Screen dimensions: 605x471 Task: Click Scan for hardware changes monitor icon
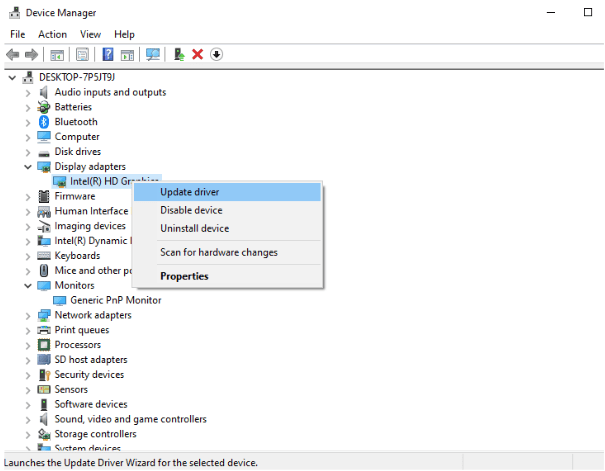[x=153, y=54]
